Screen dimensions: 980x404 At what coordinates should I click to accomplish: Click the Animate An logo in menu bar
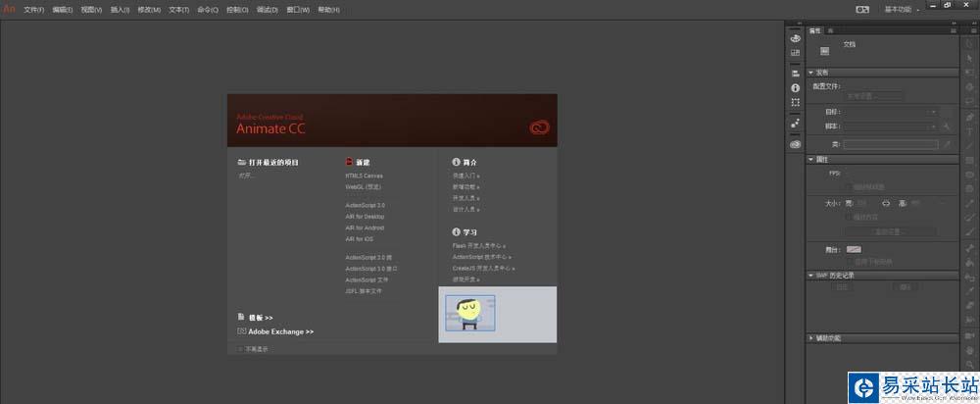[x=9, y=10]
